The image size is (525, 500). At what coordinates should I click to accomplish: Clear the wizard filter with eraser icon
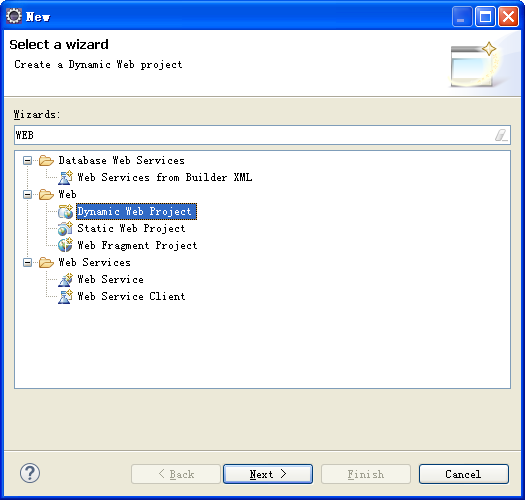tap(501, 135)
